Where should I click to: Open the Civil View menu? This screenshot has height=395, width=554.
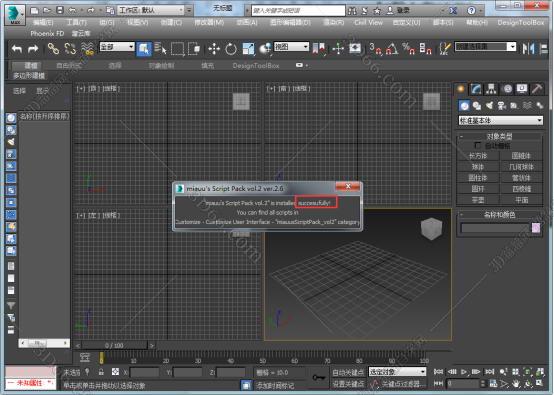pos(369,23)
